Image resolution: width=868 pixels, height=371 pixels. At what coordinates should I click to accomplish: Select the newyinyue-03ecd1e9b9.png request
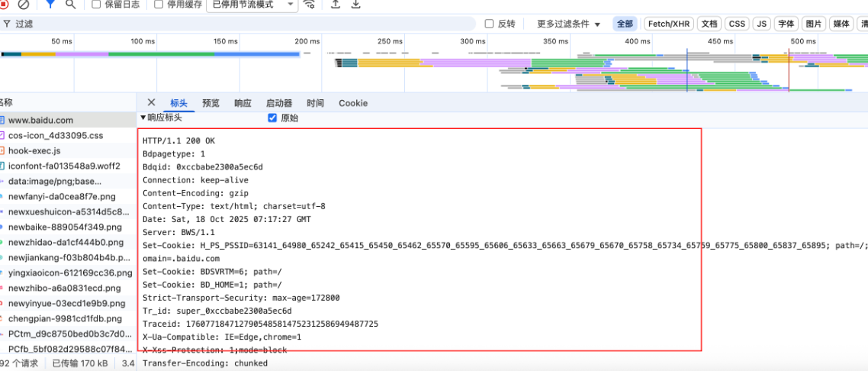[x=68, y=304]
